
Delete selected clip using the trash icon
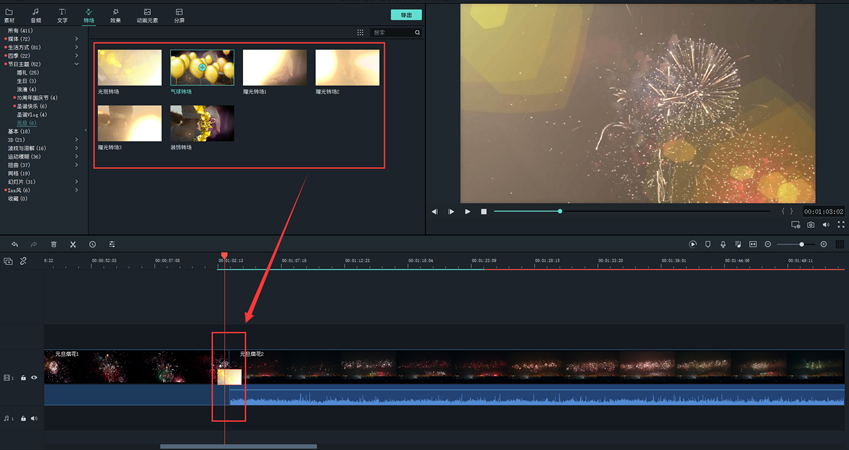[54, 244]
